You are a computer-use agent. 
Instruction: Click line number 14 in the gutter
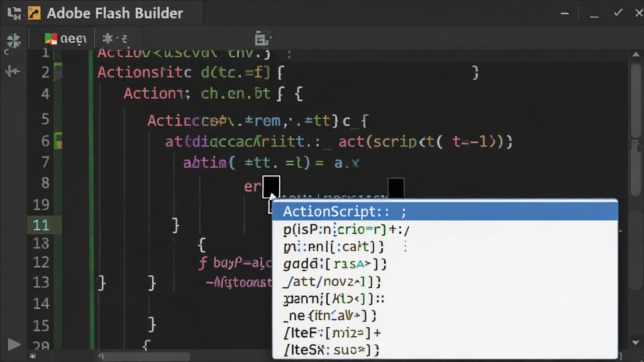click(x=41, y=304)
